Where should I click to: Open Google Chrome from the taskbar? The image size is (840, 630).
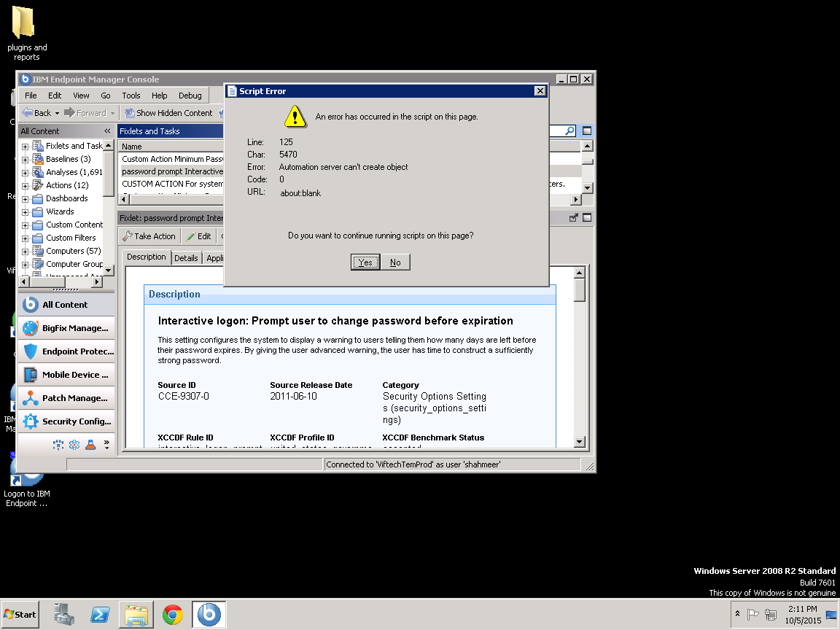point(173,615)
